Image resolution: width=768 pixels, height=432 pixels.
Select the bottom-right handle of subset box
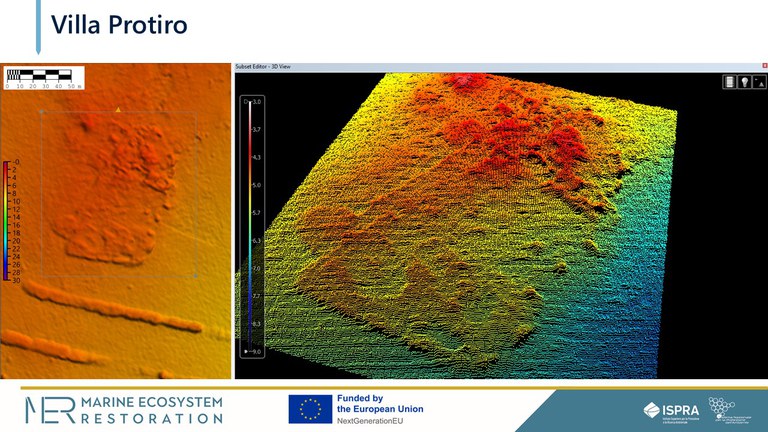pyautogui.click(x=195, y=277)
